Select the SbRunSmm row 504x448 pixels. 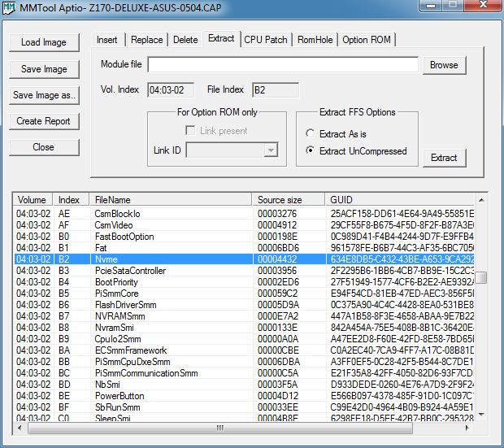(x=245, y=407)
